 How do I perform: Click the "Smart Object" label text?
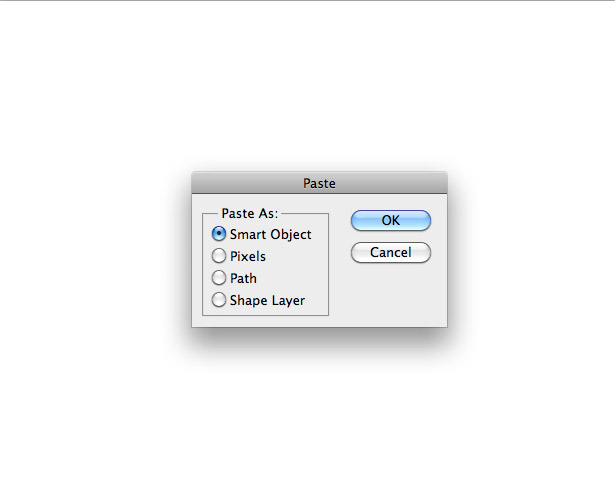270,235
